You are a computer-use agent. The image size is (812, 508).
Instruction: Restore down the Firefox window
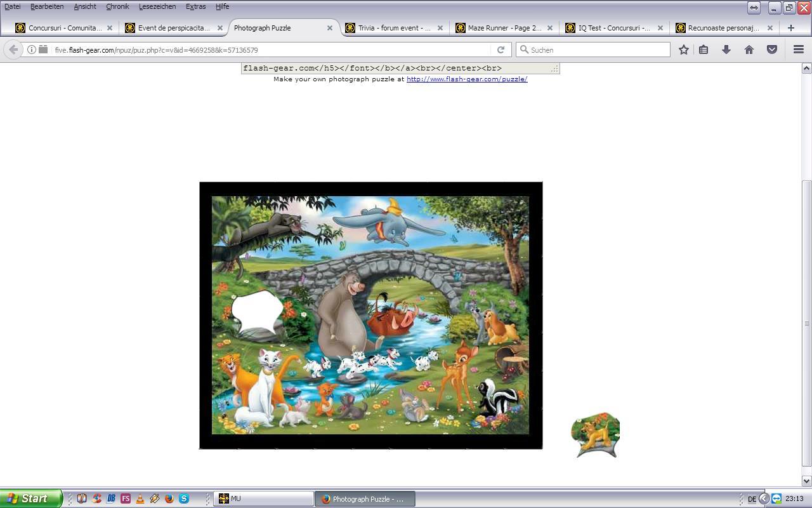click(x=789, y=8)
